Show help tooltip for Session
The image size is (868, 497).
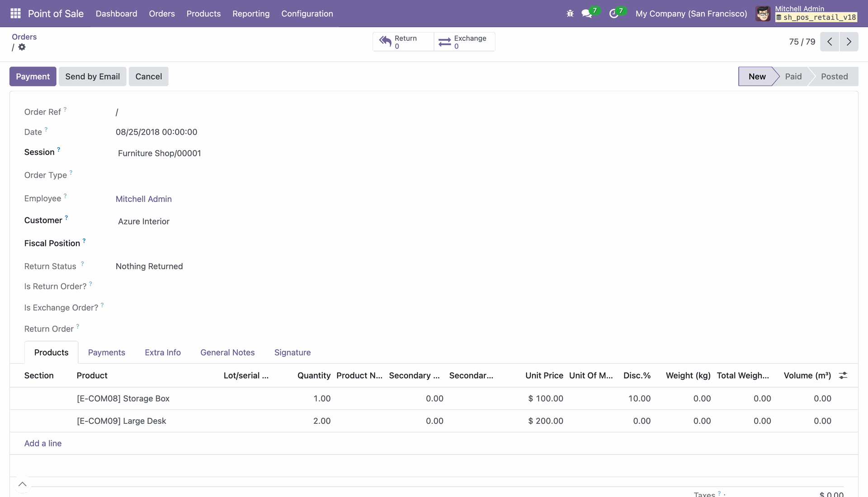point(58,149)
